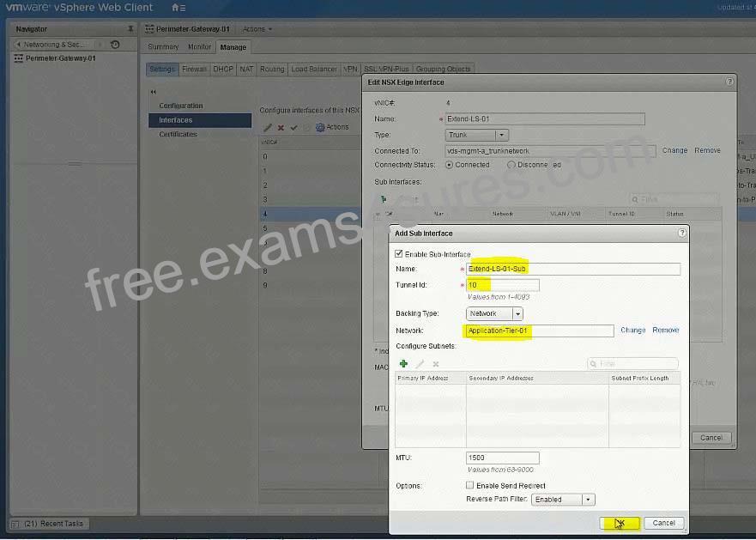Click Cancel in the Edit NSX Edge Interface dialog
The height and width of the screenshot is (540, 756).
pos(711,438)
